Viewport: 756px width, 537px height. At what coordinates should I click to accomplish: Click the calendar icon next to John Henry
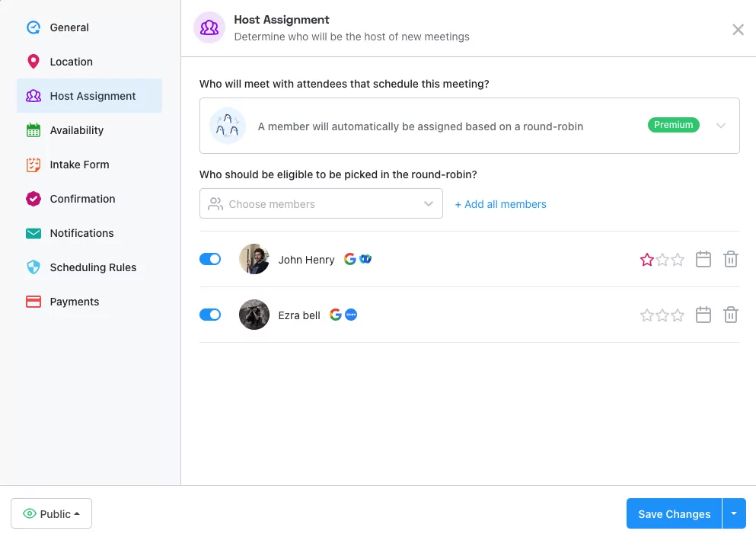(703, 259)
